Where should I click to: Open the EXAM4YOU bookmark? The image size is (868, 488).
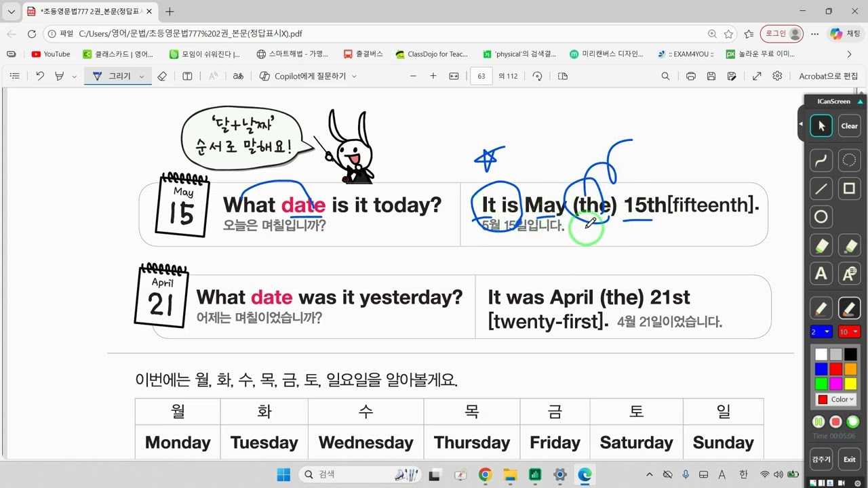[x=686, y=54]
